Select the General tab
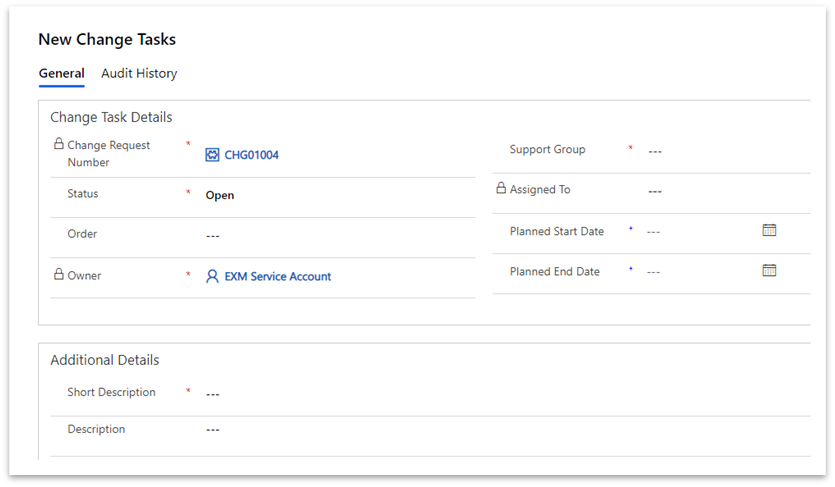 (x=61, y=73)
